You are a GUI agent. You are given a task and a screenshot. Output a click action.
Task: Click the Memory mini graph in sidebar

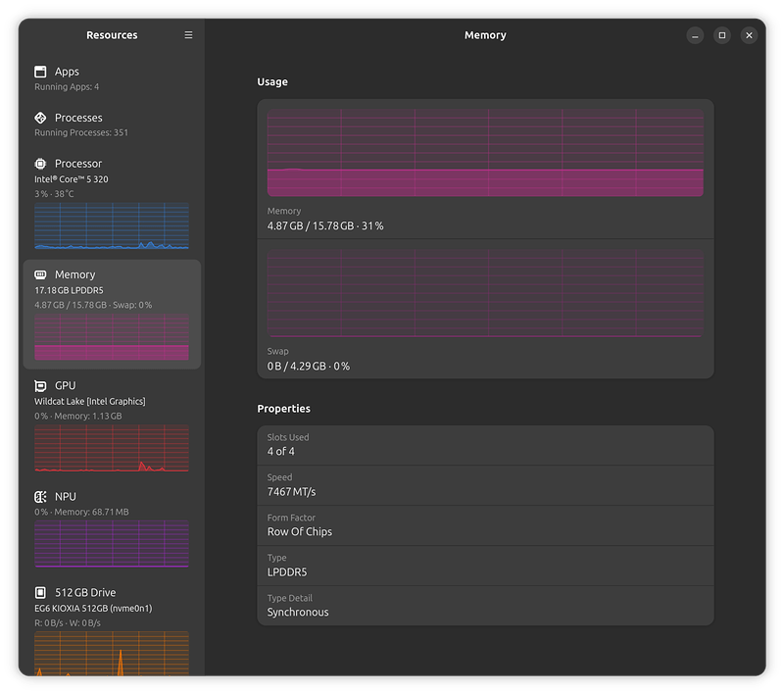click(112, 336)
